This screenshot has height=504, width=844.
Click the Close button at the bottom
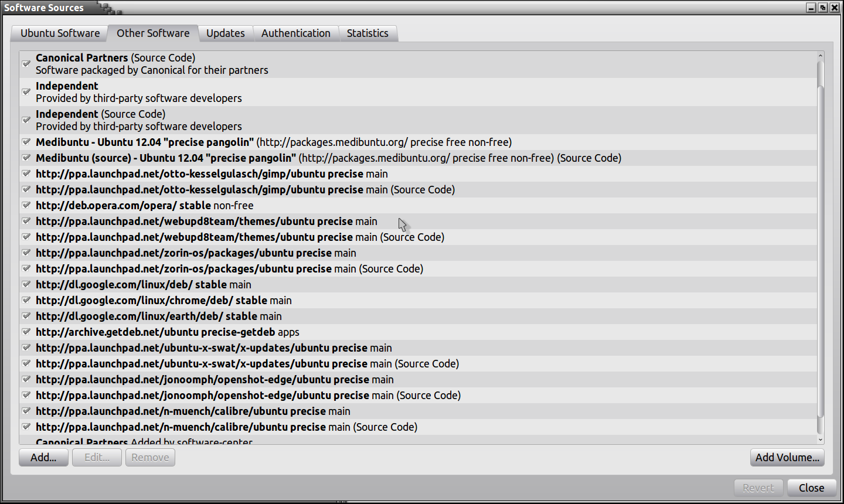pos(811,488)
